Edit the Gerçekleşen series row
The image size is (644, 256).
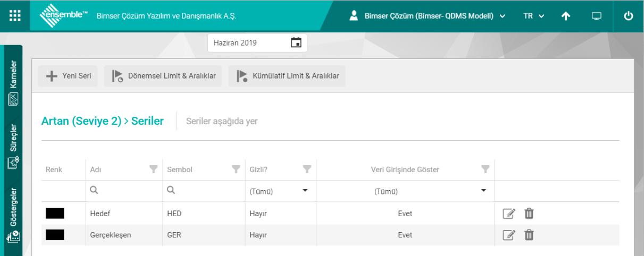click(508, 235)
